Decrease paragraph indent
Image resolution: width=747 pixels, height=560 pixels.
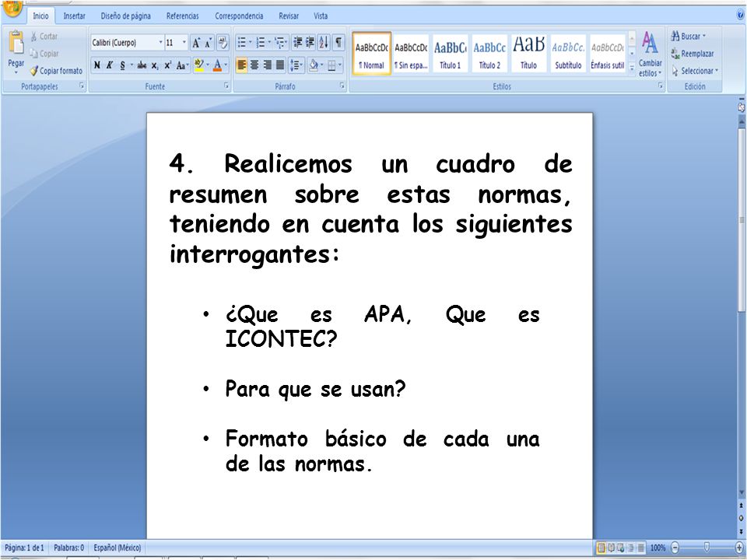pos(298,43)
